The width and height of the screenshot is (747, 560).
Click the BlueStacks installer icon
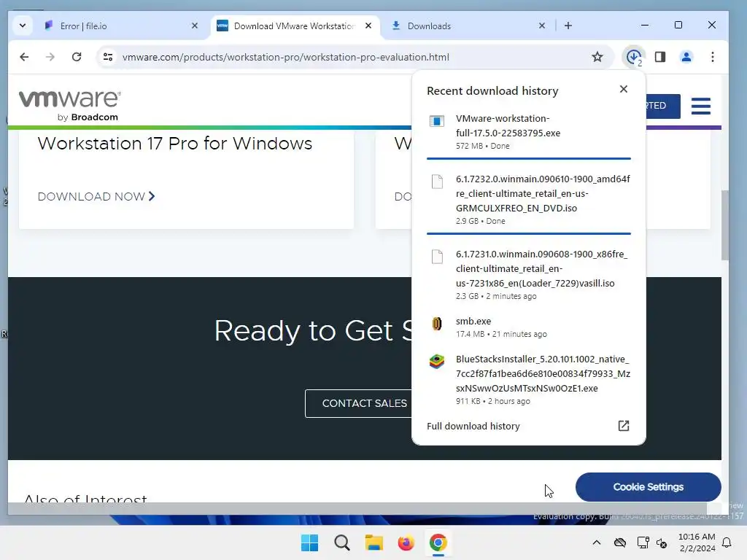pyautogui.click(x=437, y=362)
